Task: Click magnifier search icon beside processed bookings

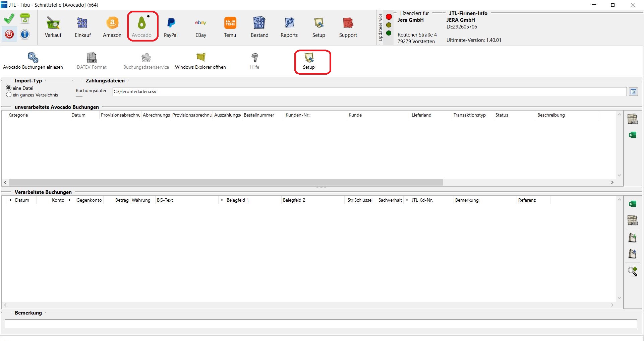Action: (632, 271)
